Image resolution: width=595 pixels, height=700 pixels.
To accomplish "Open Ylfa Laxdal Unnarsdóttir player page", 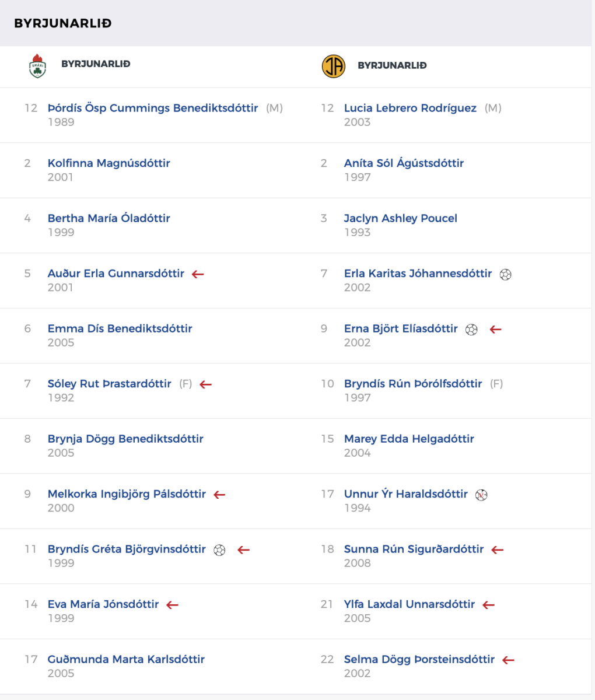I will coord(409,604).
